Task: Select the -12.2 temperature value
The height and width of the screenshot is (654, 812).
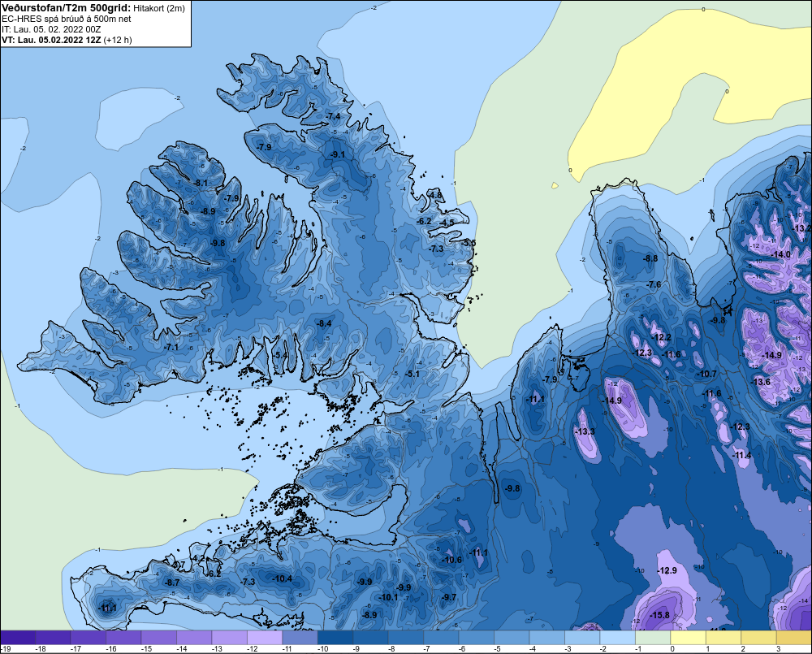Action: pyautogui.click(x=661, y=337)
